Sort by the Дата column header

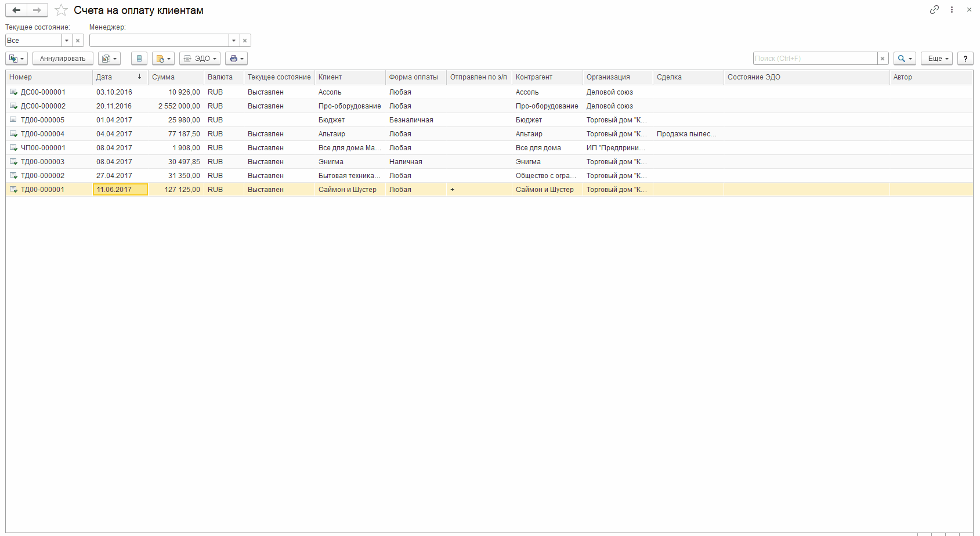pyautogui.click(x=120, y=77)
